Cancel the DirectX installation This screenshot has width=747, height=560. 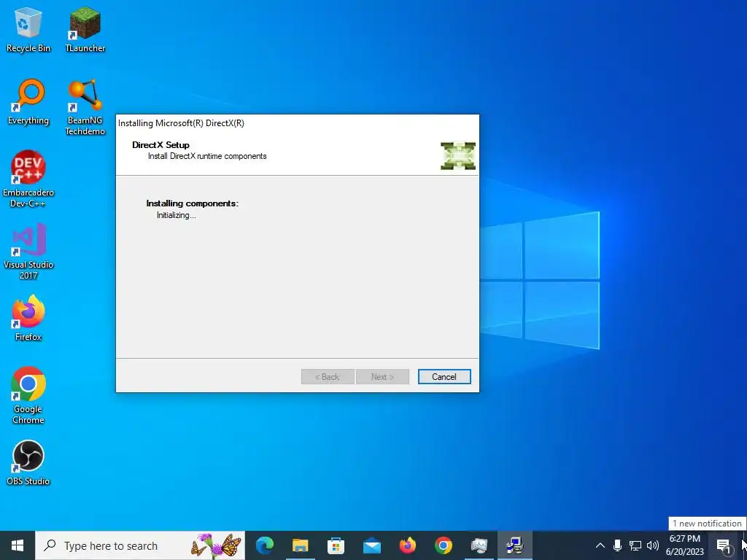(x=444, y=377)
